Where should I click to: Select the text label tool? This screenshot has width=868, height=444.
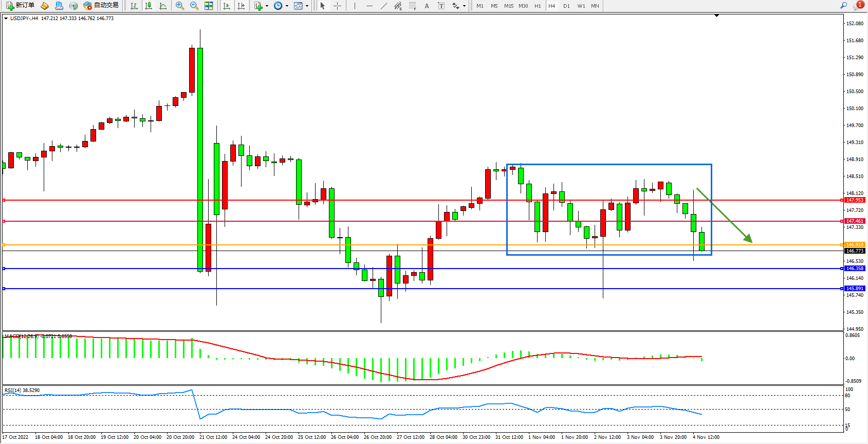441,6
